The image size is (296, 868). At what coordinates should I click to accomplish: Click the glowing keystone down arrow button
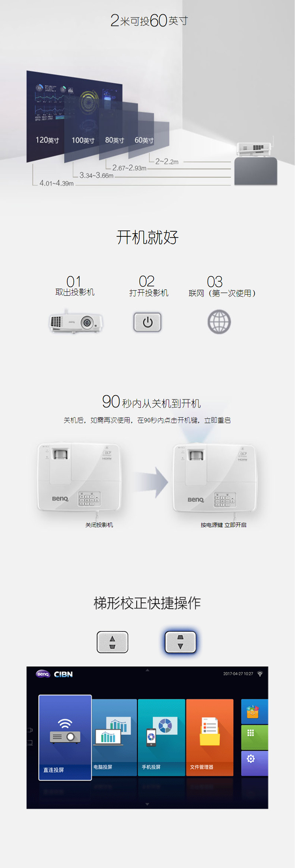[x=180, y=642]
